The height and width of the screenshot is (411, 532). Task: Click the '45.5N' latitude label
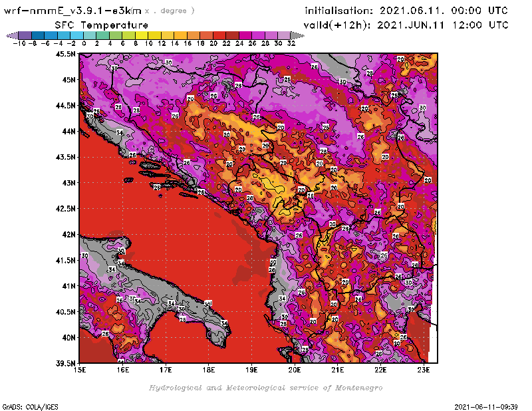[x=65, y=54]
